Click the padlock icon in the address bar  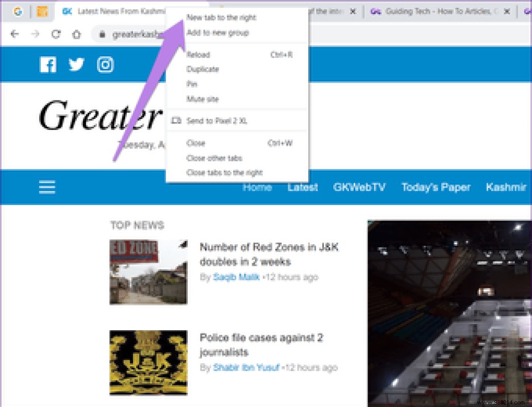coord(103,33)
